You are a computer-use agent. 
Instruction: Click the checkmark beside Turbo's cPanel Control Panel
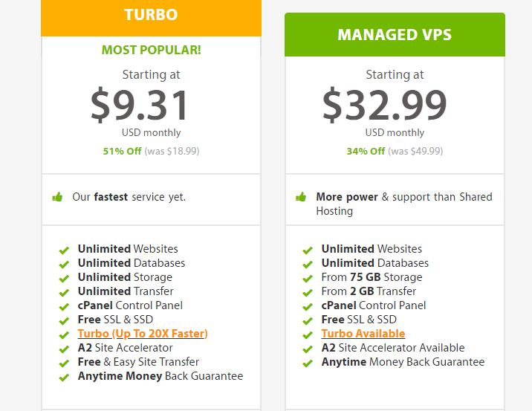pos(65,306)
